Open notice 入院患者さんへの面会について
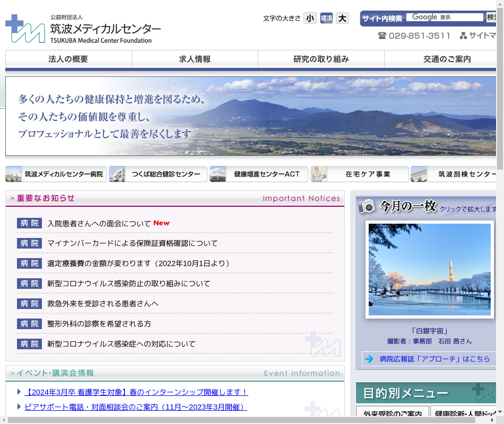 (99, 224)
